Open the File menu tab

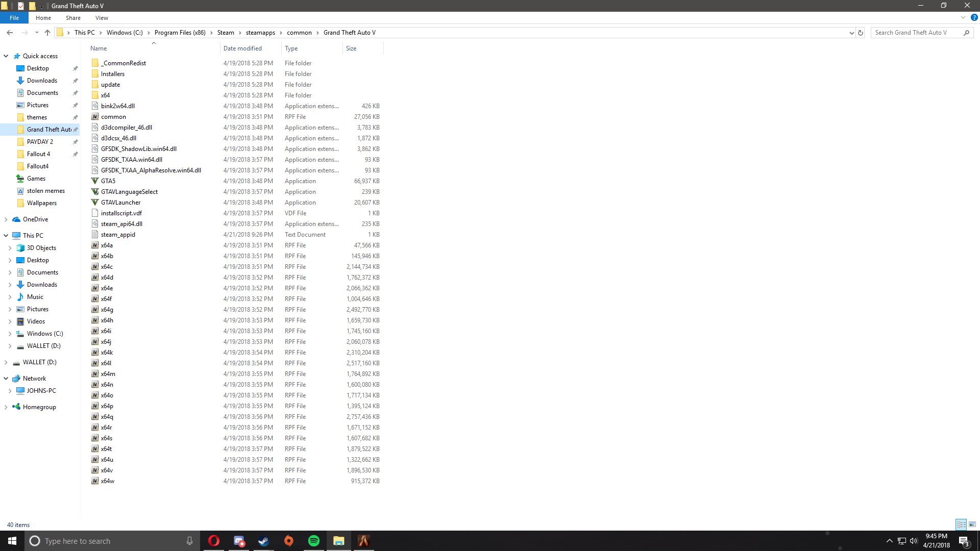click(x=14, y=18)
